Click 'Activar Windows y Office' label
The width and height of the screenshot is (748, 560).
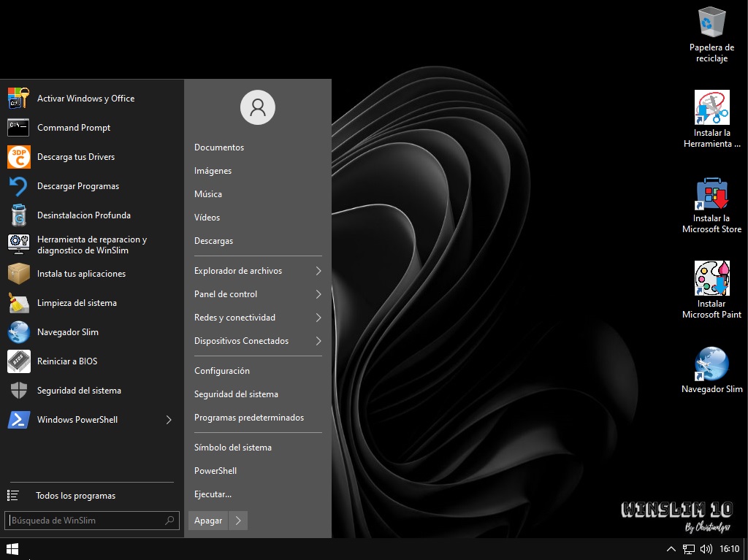[x=86, y=99]
